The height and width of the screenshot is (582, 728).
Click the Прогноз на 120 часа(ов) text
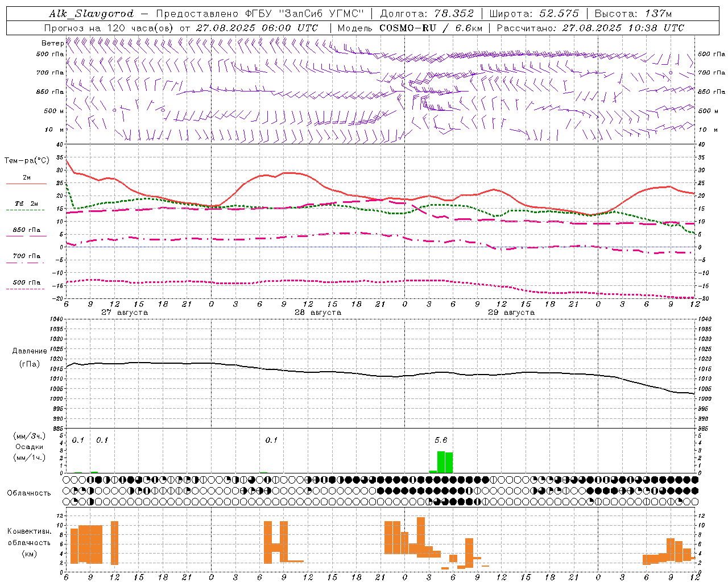[x=109, y=28]
